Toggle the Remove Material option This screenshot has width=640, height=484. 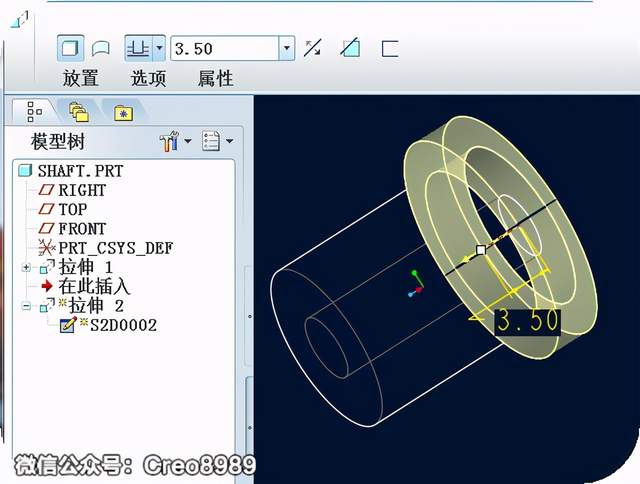click(x=350, y=48)
